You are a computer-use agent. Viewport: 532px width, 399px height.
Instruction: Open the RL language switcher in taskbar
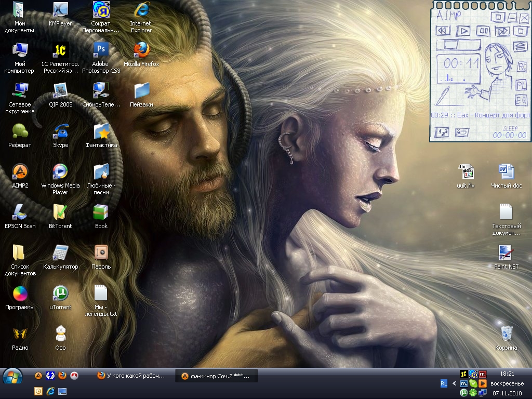coord(444,383)
